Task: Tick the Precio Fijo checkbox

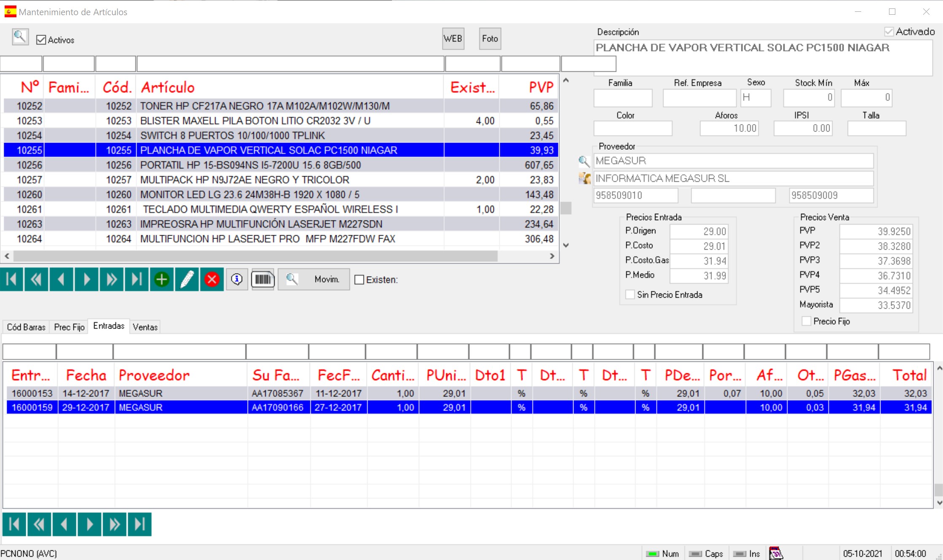Action: (806, 321)
